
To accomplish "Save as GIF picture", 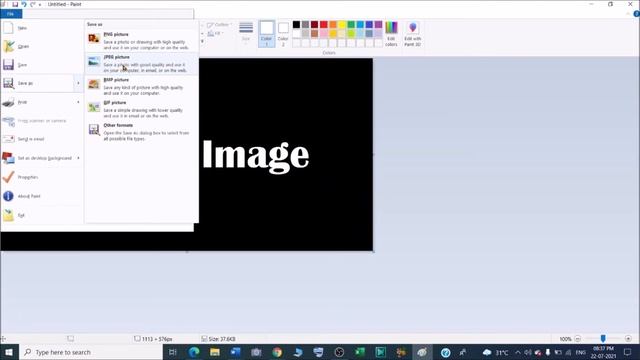I will pos(142,109).
